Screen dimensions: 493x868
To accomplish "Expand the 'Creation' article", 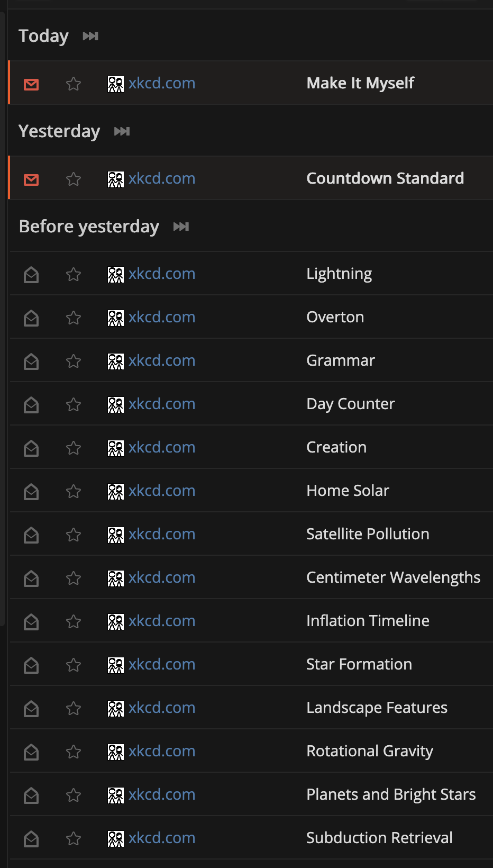I will point(336,447).
